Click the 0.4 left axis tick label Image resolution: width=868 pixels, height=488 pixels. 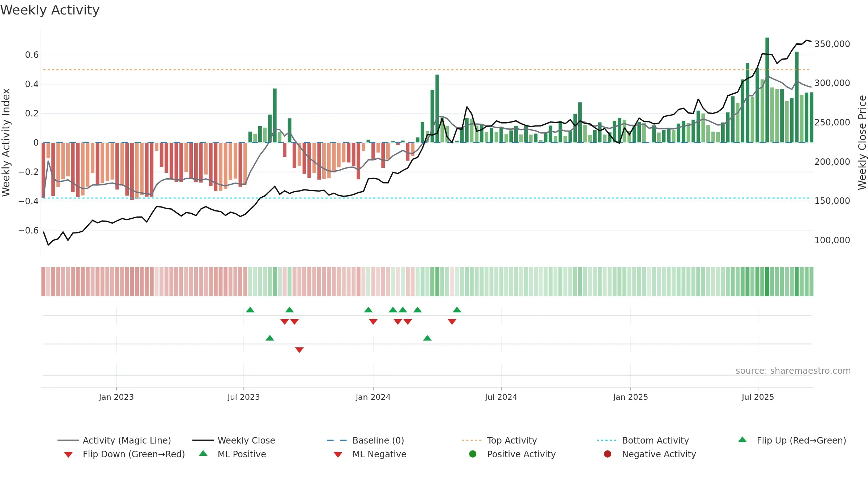click(x=32, y=84)
